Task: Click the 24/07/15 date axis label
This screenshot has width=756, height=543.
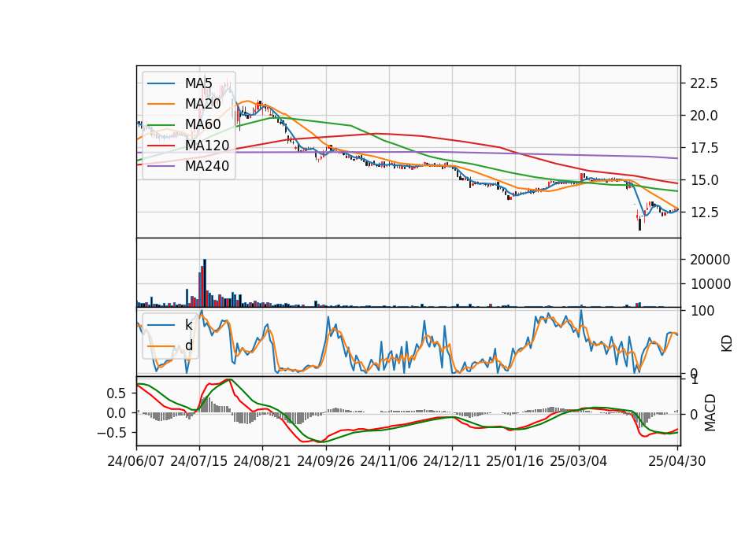Action: coord(199,461)
